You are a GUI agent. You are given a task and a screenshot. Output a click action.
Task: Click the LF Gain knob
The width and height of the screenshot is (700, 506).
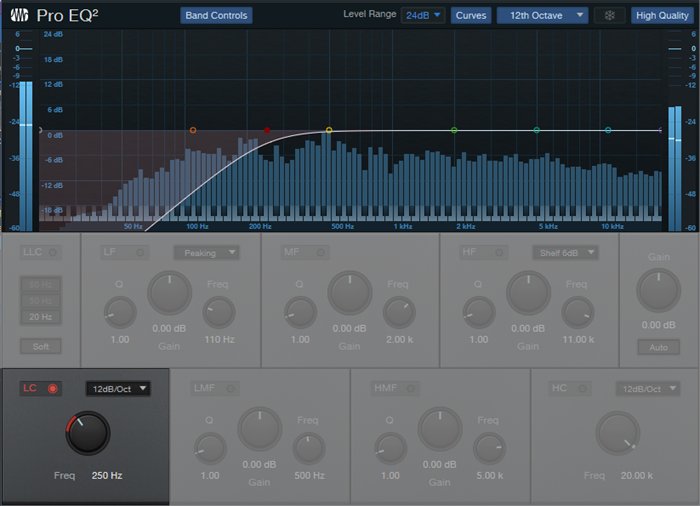pyautogui.click(x=170, y=293)
